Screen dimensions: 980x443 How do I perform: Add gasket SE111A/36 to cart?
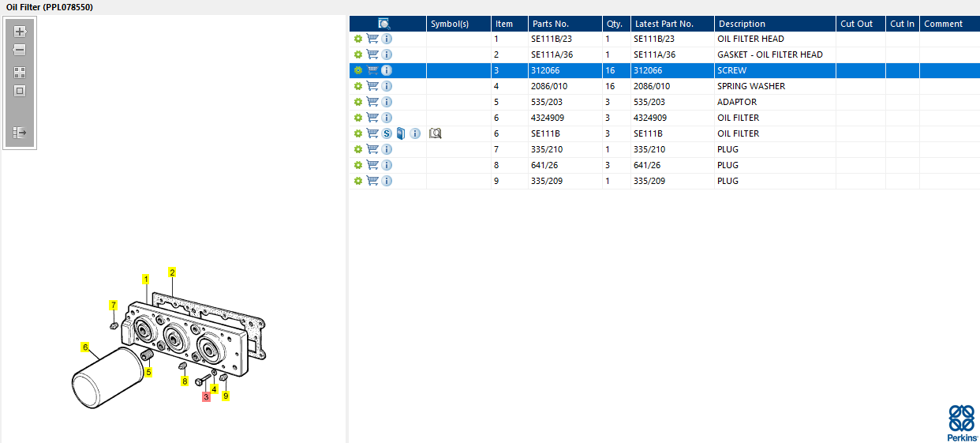pos(372,54)
